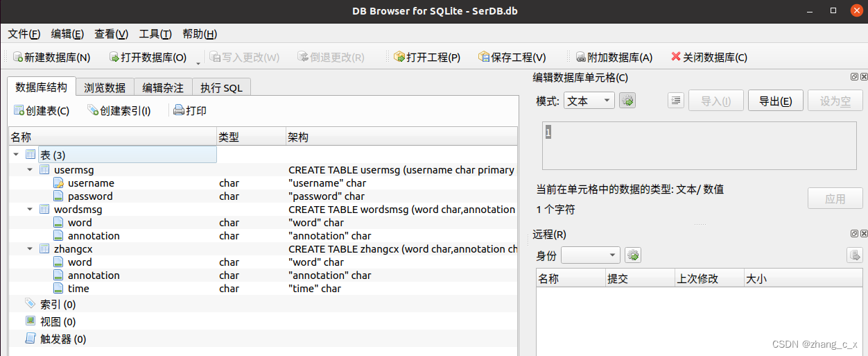Click the 类型 column header
Image resolution: width=868 pixels, height=356 pixels.
(251, 137)
